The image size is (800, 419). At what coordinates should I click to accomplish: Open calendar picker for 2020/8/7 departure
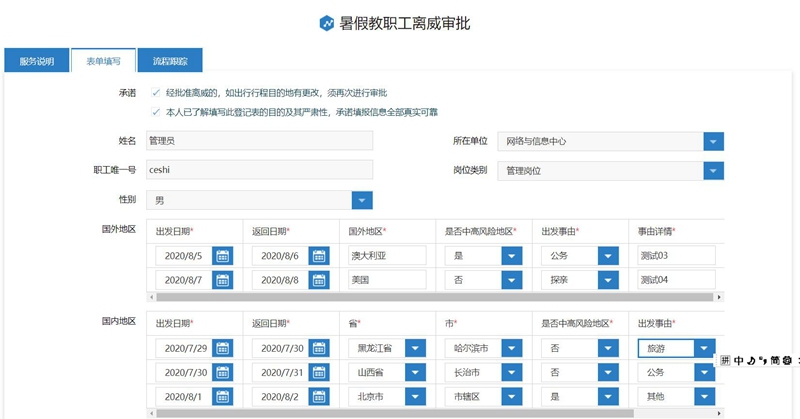click(x=222, y=281)
